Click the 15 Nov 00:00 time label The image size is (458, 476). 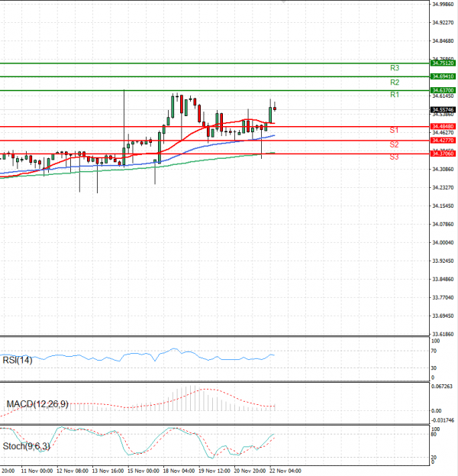144,471
